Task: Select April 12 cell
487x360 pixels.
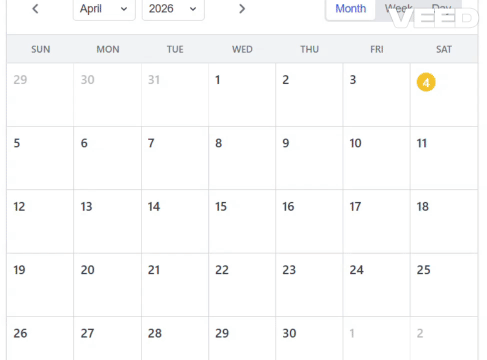Action: (40, 222)
